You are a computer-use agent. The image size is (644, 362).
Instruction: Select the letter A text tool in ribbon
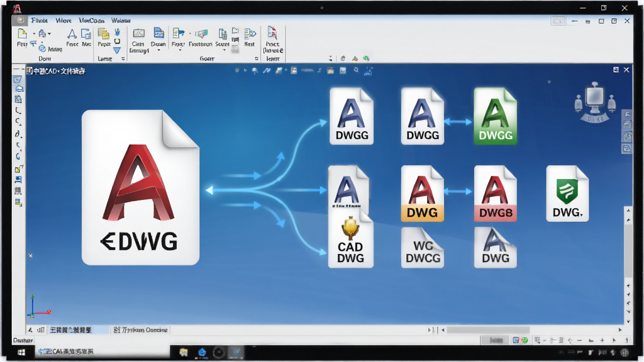pyautogui.click(x=72, y=34)
